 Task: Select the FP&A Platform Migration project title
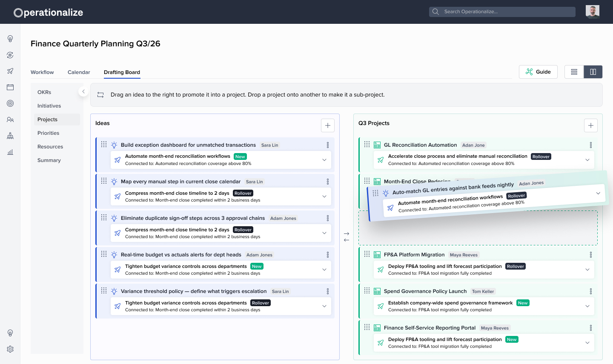pos(414,255)
